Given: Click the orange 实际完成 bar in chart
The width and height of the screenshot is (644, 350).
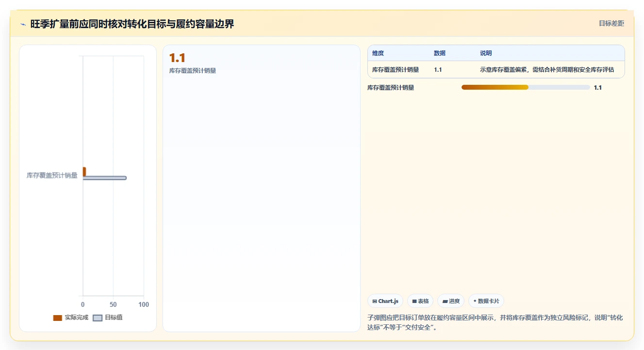Looking at the screenshot, I should coord(84,172).
